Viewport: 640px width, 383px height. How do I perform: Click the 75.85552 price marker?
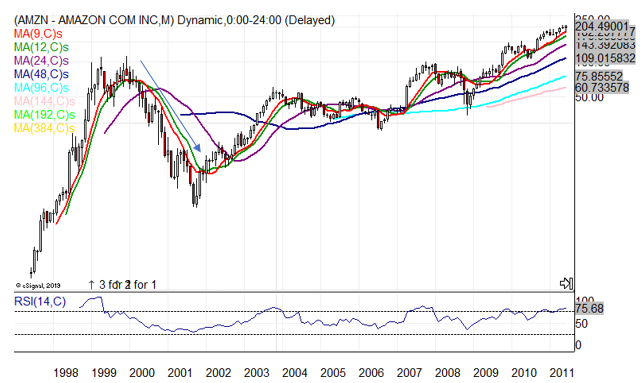tap(599, 76)
